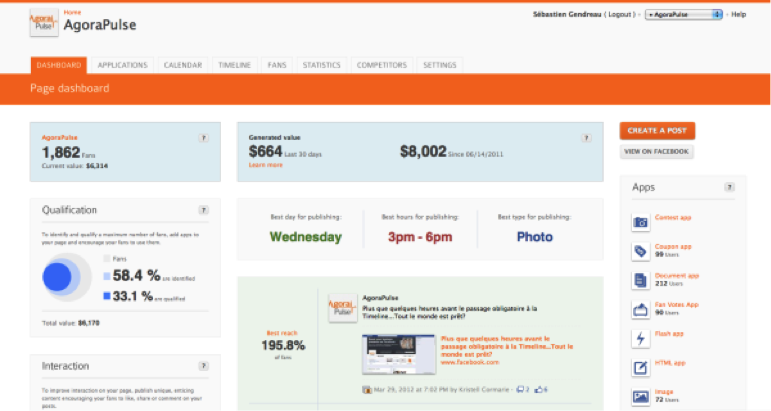771x411 pixels.
Task: Open the Statistics tab
Action: 322,65
